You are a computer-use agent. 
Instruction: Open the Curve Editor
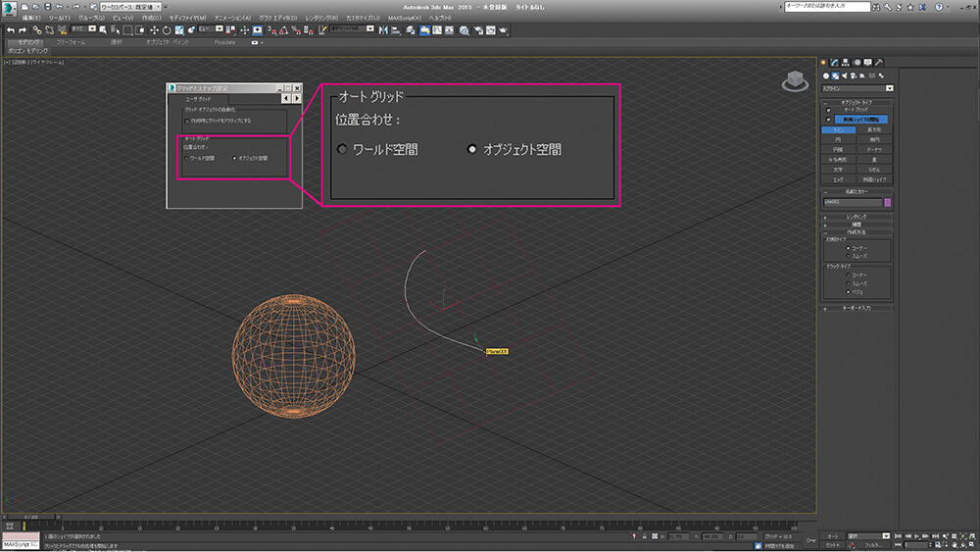click(x=437, y=30)
